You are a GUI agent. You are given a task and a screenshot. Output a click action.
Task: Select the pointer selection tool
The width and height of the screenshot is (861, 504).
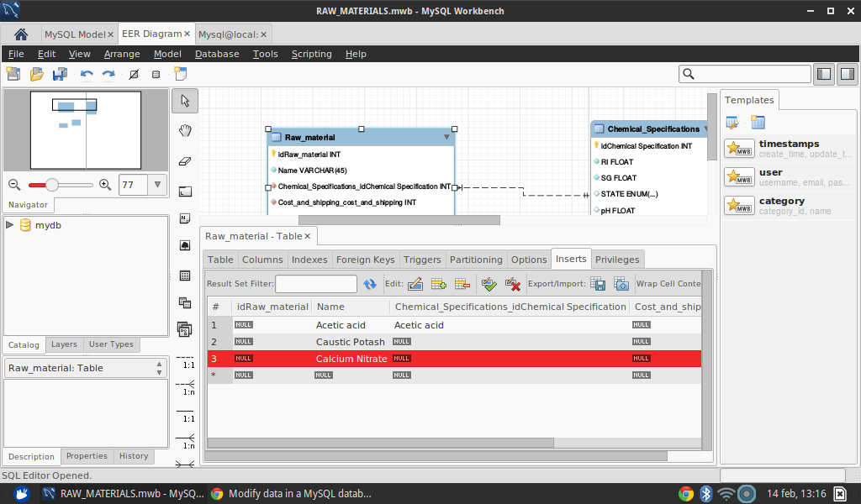185,101
